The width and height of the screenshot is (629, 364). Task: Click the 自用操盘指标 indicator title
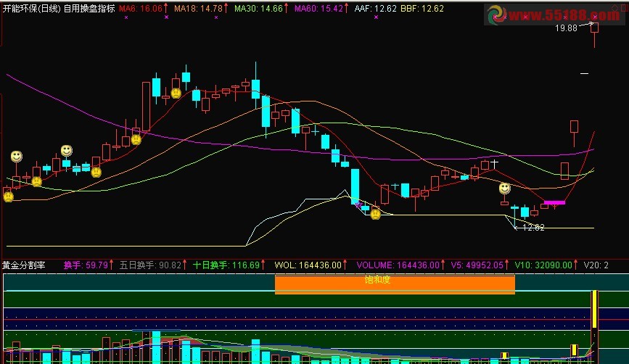(x=89, y=9)
